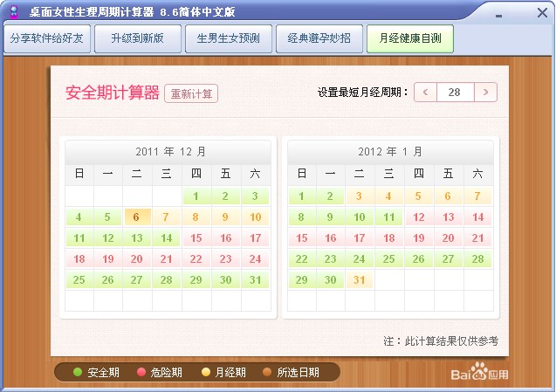Click the yellow 月经期 legend dot

206,372
